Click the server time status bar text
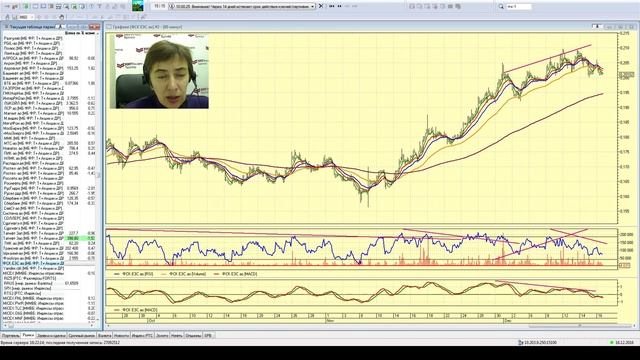The image size is (640, 360). (60, 342)
